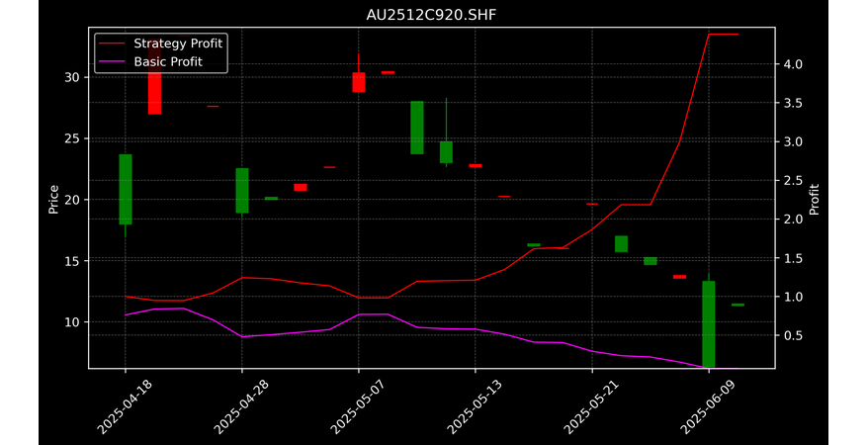Click the red Strategy Profit legend line sample
This screenshot has height=445, width=868.
click(113, 44)
